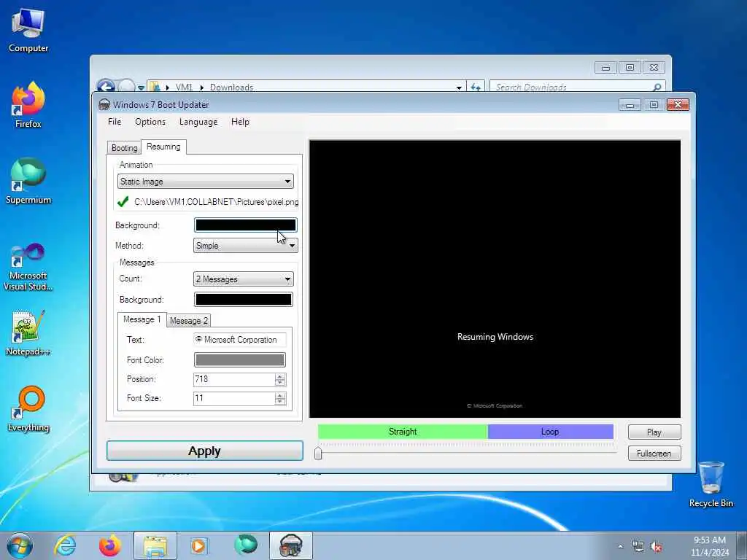Screen dimensions: 747x560
Task: Click the Boot Updater title bar icon
Action: point(104,104)
